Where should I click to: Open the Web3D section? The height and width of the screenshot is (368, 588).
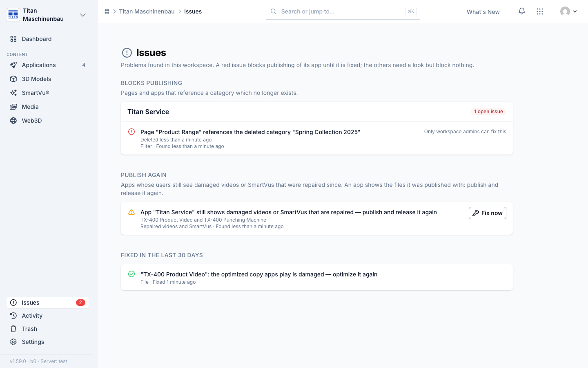47,121
